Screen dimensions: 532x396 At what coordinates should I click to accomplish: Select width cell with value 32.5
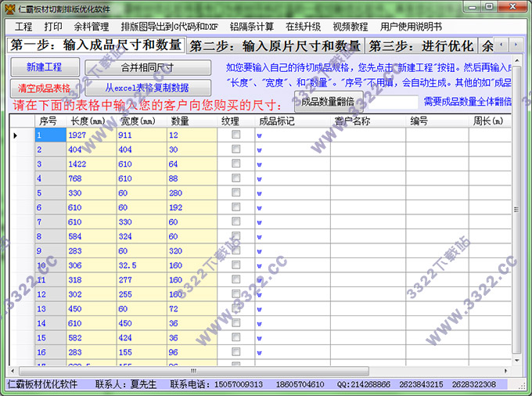(x=142, y=265)
